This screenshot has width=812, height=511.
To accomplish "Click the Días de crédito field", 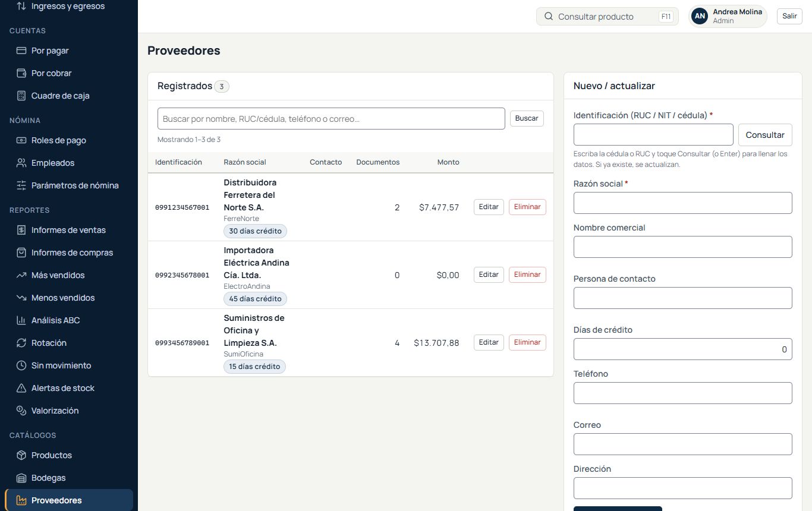I will click(682, 349).
